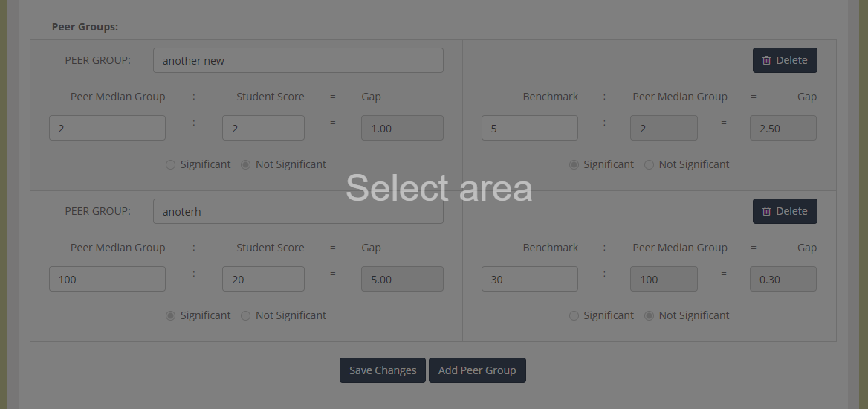Select Not Significant for 'anoterh' benchmark gap

pyautogui.click(x=650, y=315)
